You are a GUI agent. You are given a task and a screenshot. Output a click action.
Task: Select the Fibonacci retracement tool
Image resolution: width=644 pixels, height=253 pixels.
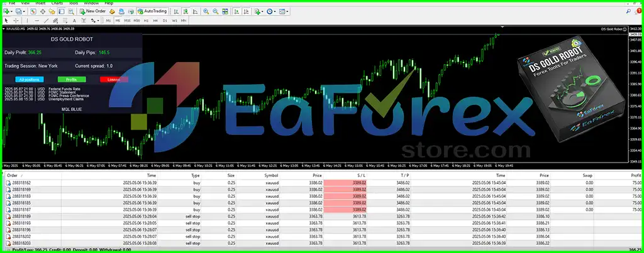pyautogui.click(x=65, y=21)
